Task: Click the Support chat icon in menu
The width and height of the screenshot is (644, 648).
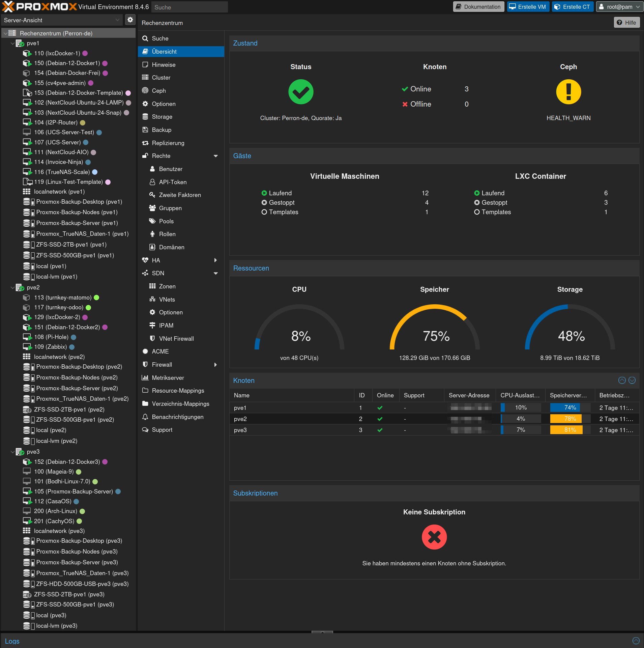Action: click(145, 430)
